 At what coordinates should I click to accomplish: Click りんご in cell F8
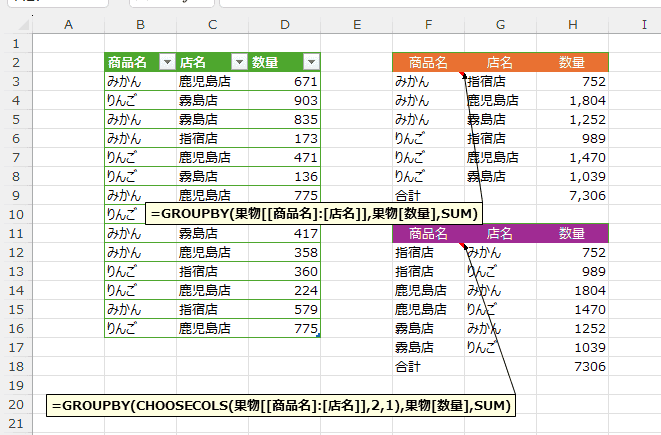point(428,176)
